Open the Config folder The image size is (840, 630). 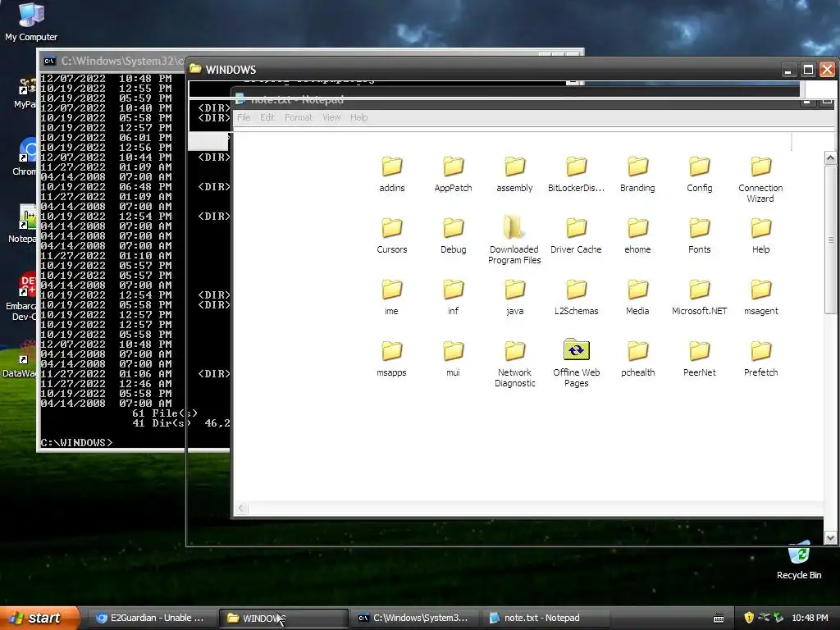coord(700,174)
